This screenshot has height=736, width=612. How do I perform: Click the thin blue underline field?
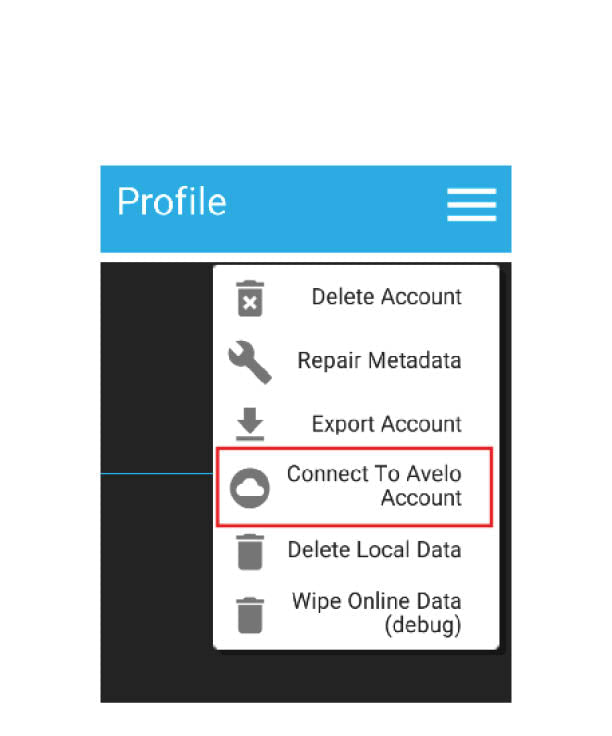157,474
